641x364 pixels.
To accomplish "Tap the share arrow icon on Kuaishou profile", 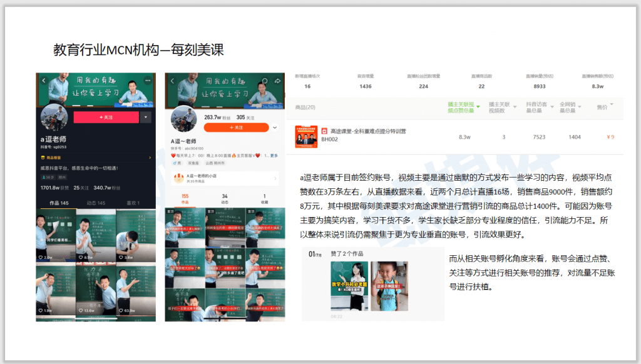I will click(277, 81).
